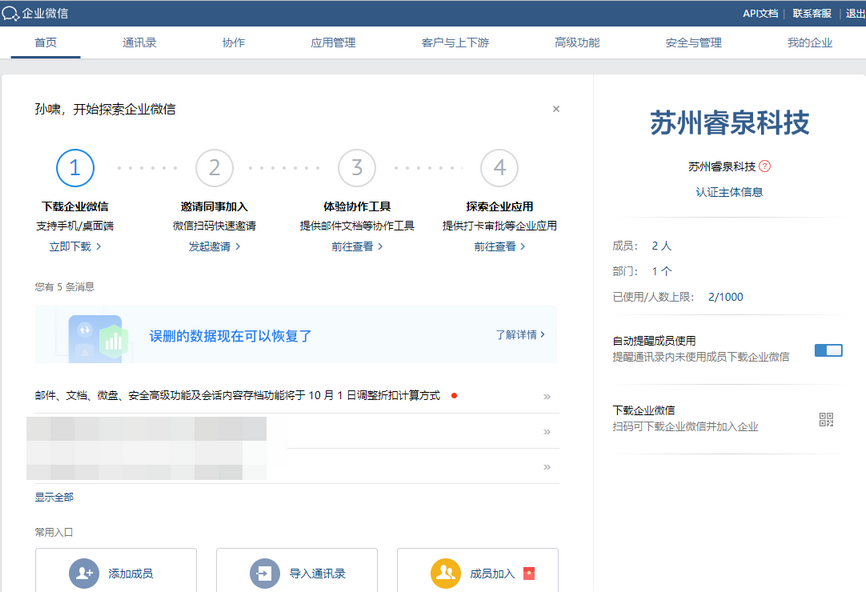Open the 安全与管理 tab
The width and height of the screenshot is (866, 592).
(694, 43)
